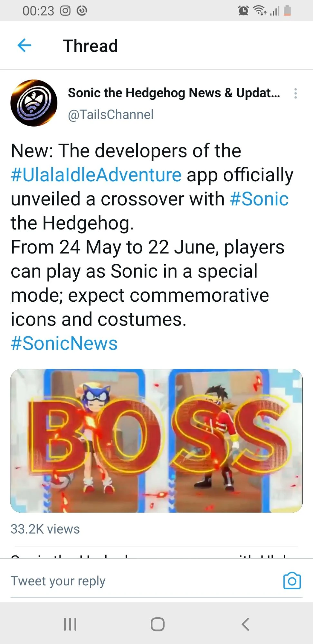Tap @TailsChannel to view the account

coord(110,114)
